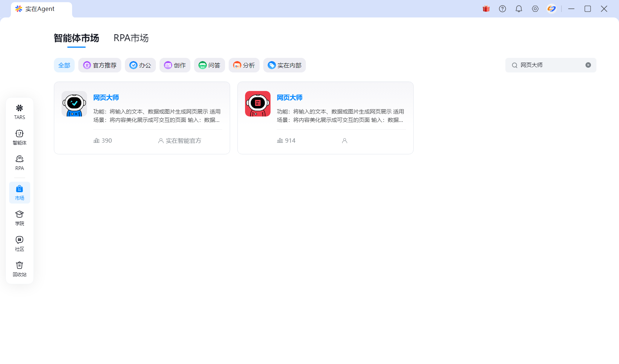The image size is (619, 364).
Task: Filter by 官方推荐 category
Action: [100, 65]
